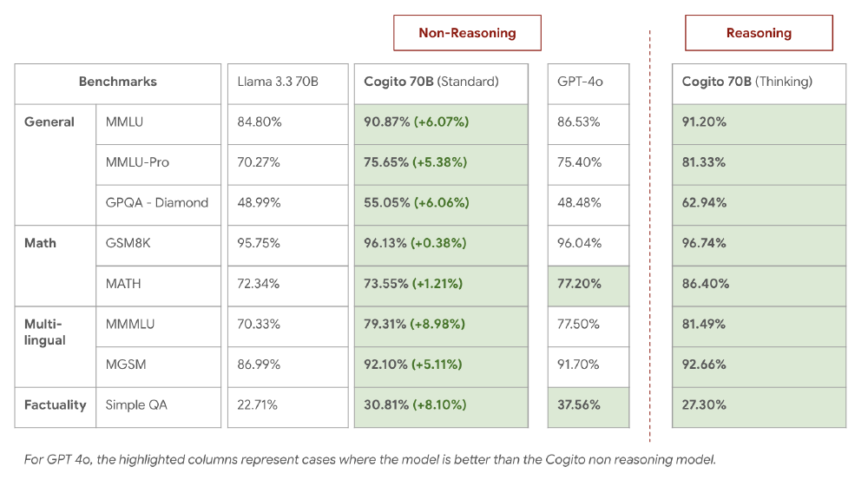Image resolution: width=868 pixels, height=480 pixels.
Task: Click the Reasoning label box
Action: 759,33
